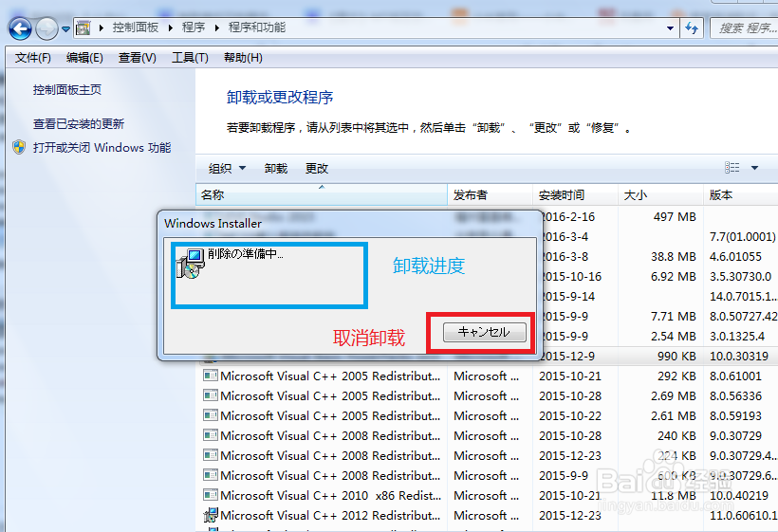
Task: Click icon of Visual C++ 2008 dated 2015-9-9
Action: point(211,474)
